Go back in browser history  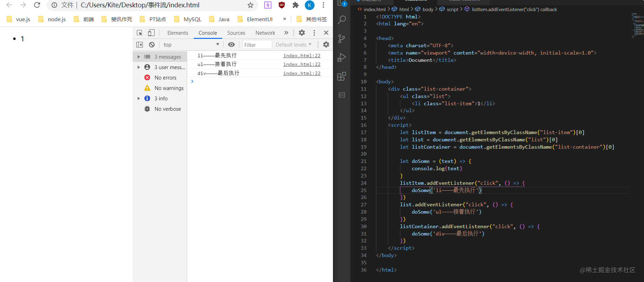9,5
